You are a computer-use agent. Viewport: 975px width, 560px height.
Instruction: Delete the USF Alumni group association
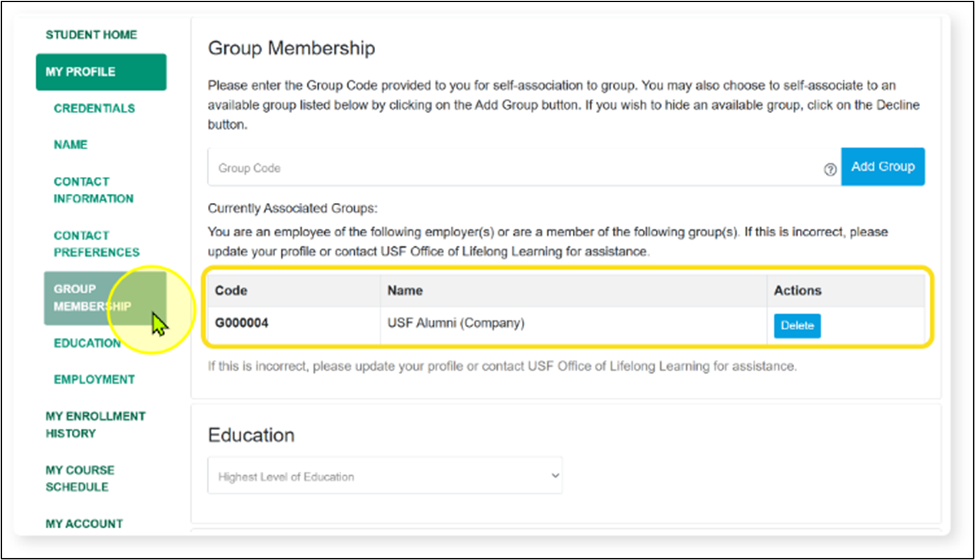pyautogui.click(x=796, y=326)
